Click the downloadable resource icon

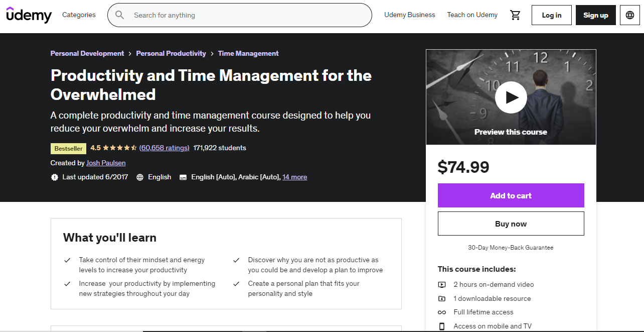point(442,298)
